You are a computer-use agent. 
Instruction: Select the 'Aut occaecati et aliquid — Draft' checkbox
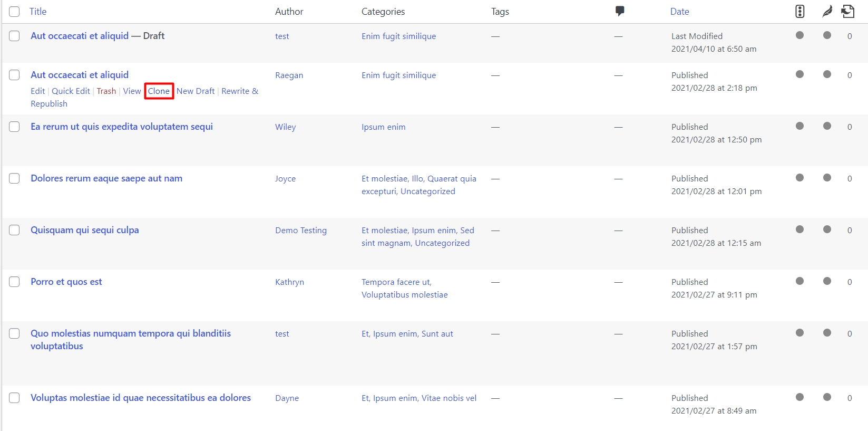pyautogui.click(x=14, y=36)
